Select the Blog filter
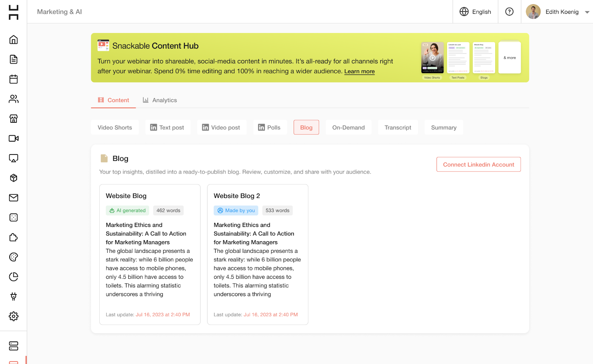The height and width of the screenshot is (364, 593). point(306,128)
